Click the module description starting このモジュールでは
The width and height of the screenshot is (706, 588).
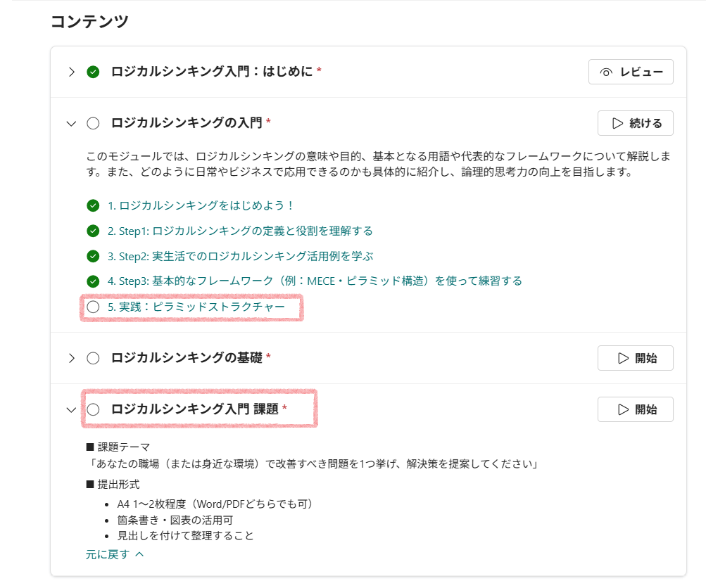click(378, 164)
